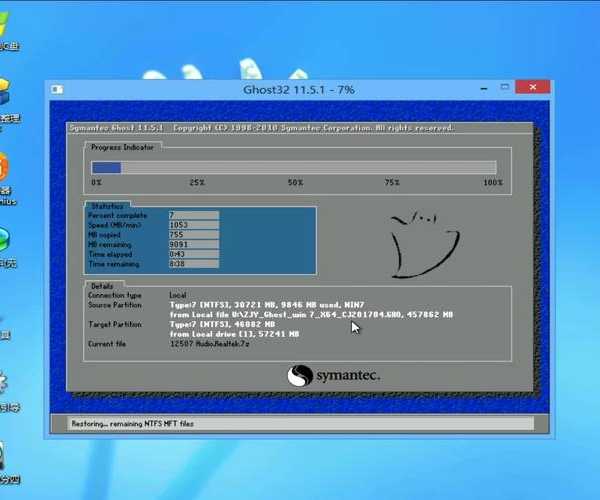Viewport: 600px width, 500px height.
Task: Click the connection type value Local
Action: (x=178, y=295)
